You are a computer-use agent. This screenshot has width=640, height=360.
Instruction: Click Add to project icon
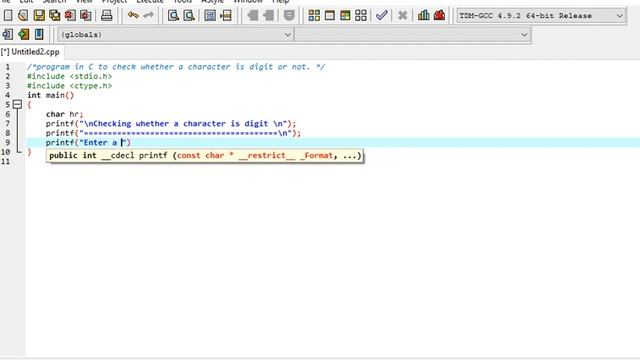pyautogui.click(x=253, y=16)
